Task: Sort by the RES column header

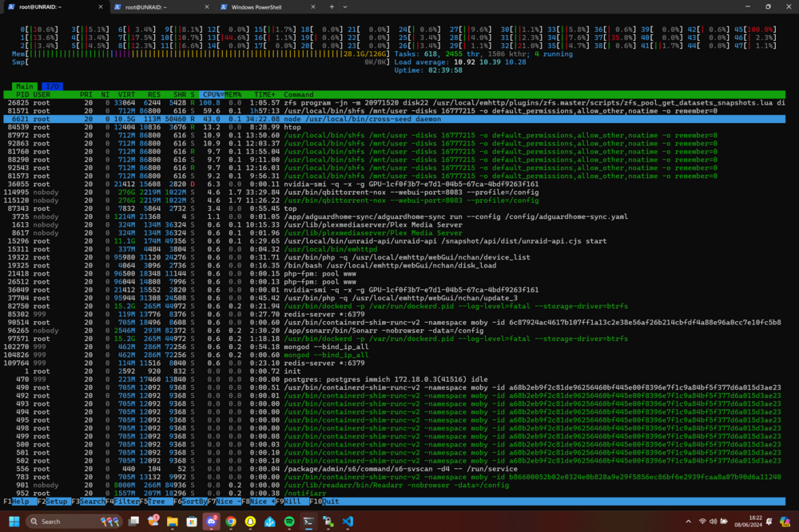Action: pos(154,95)
